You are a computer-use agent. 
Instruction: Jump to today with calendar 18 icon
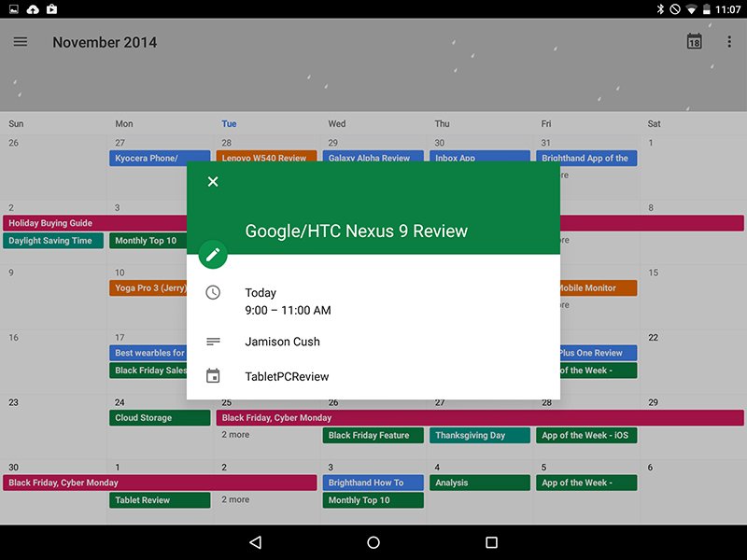click(694, 41)
